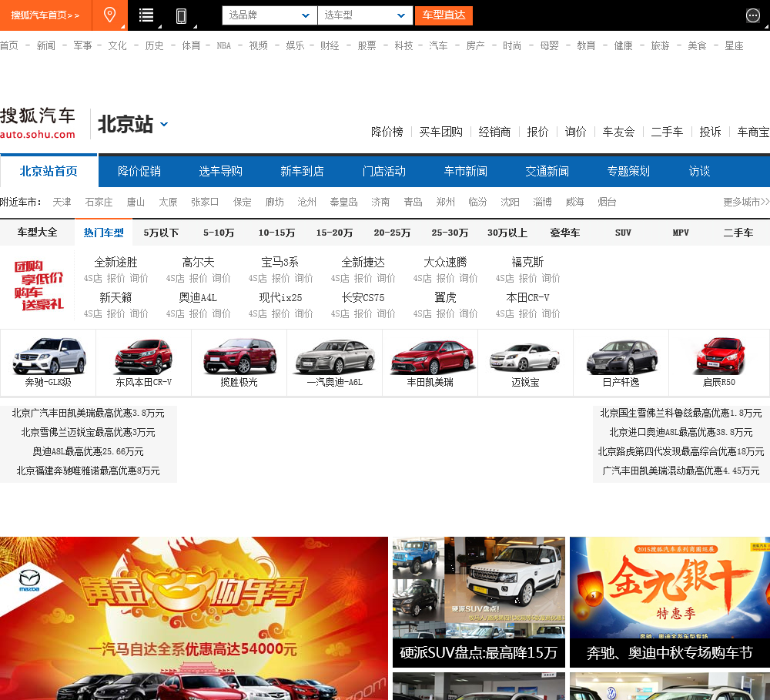Click the 买车团购 link
The image size is (770, 700).
pos(441,132)
